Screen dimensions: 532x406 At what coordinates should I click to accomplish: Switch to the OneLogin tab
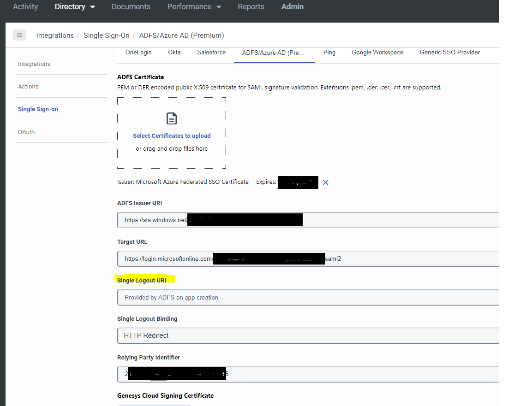138,53
